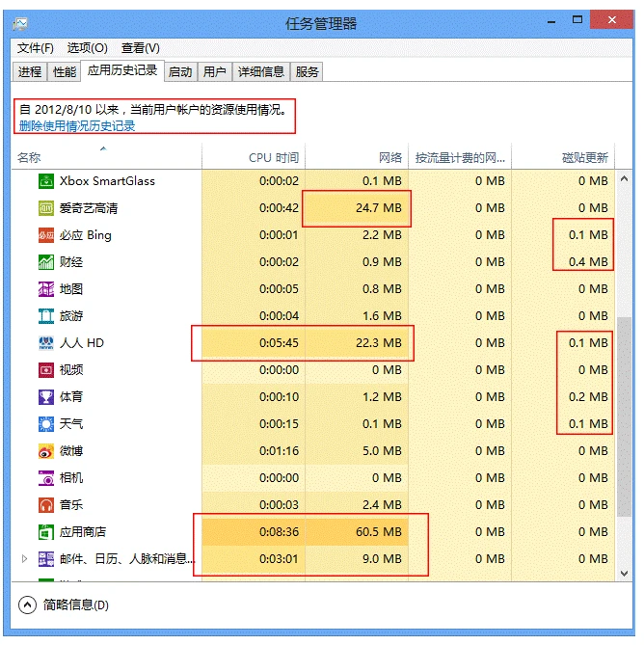Click the 旅游 travel icon

pyautogui.click(x=46, y=316)
